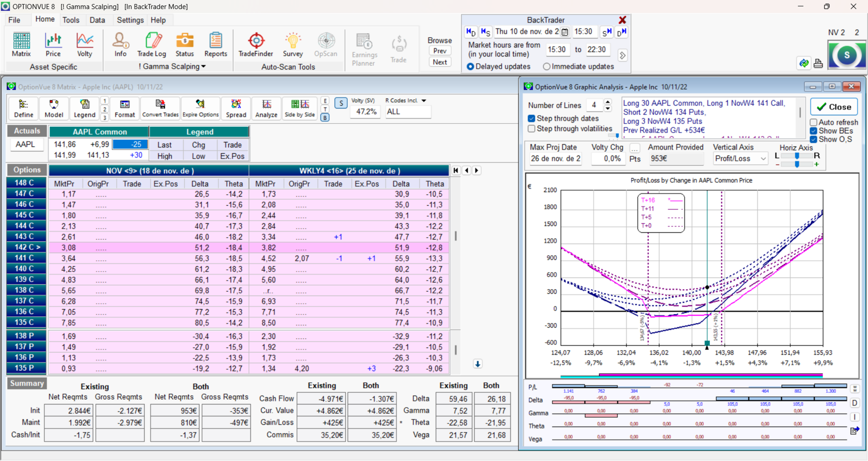
Task: Click Convert Trades icon
Action: 160,109
